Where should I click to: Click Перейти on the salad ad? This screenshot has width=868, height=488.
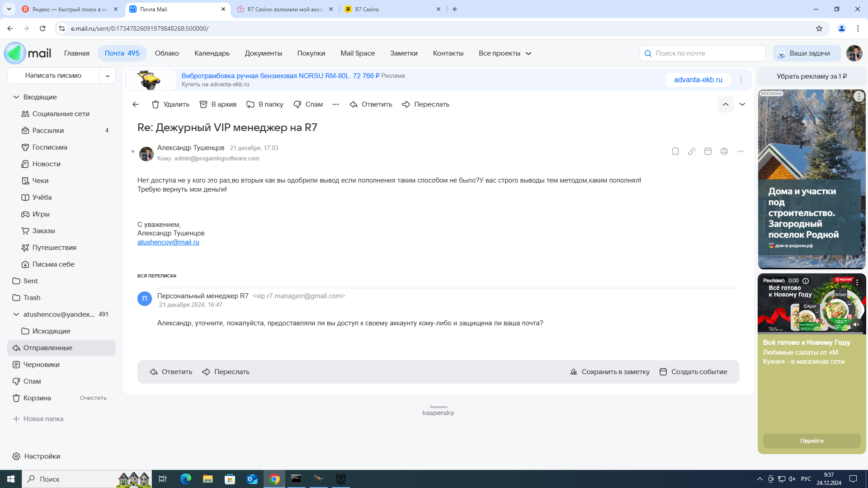[x=812, y=441]
